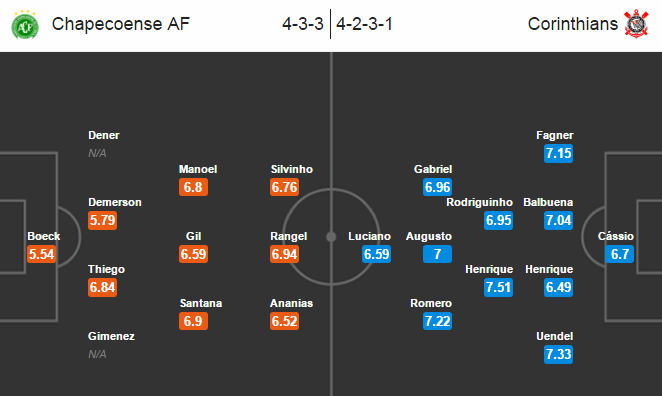Select Rangel's 6.94 rating badge
This screenshot has width=662, height=396.
[285, 254]
